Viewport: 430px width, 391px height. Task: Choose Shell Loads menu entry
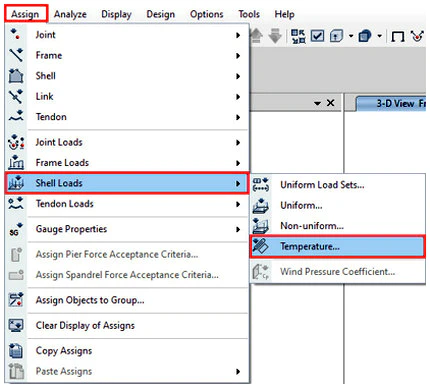[x=127, y=183]
